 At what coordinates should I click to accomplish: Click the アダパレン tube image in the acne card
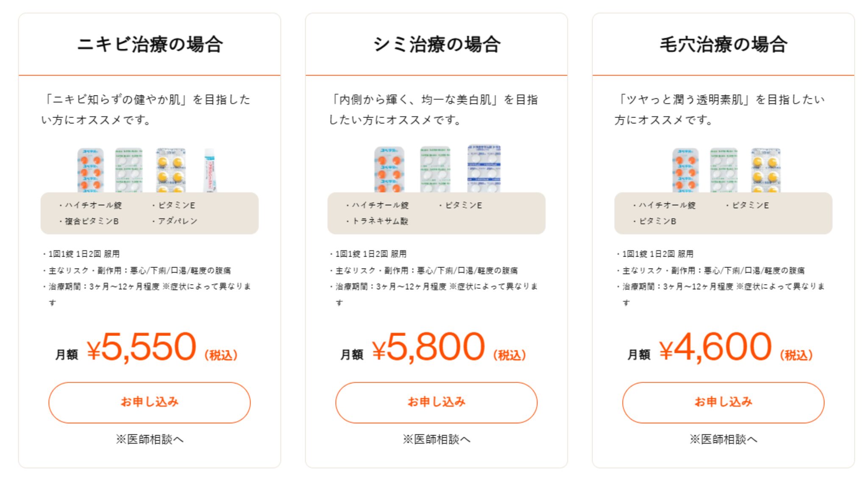pyautogui.click(x=210, y=170)
